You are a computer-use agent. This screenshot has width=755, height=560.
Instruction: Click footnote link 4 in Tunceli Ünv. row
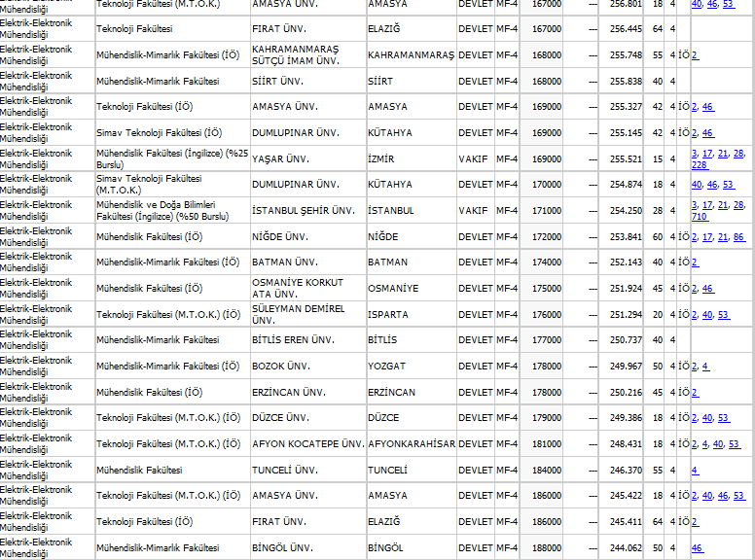tap(694, 470)
